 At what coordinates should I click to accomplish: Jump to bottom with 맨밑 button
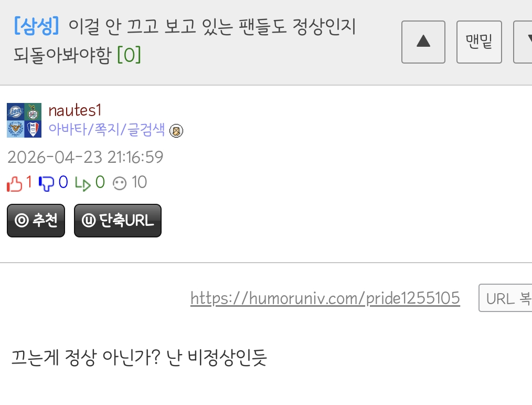coord(479,42)
